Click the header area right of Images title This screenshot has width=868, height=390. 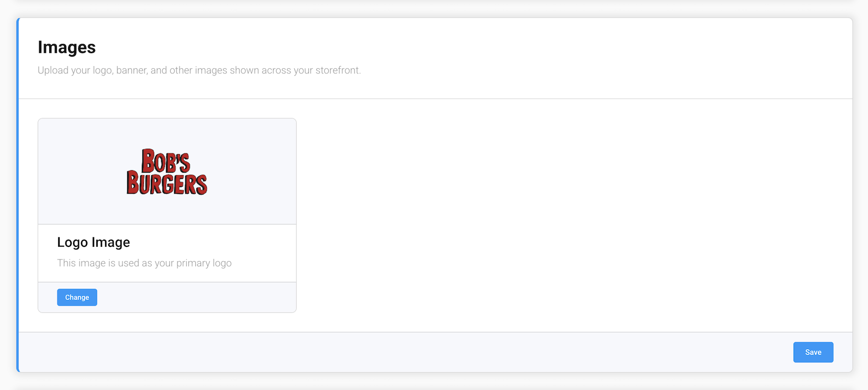tap(471, 47)
